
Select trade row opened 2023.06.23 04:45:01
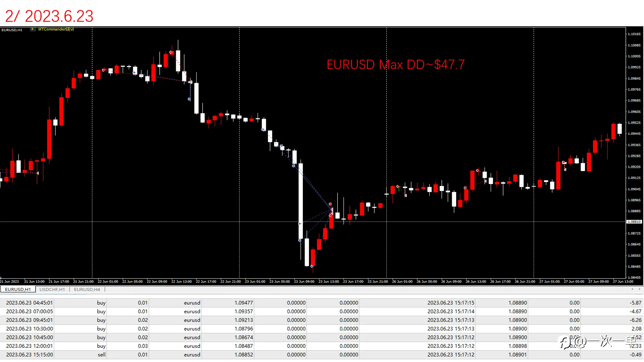pyautogui.click(x=322, y=303)
